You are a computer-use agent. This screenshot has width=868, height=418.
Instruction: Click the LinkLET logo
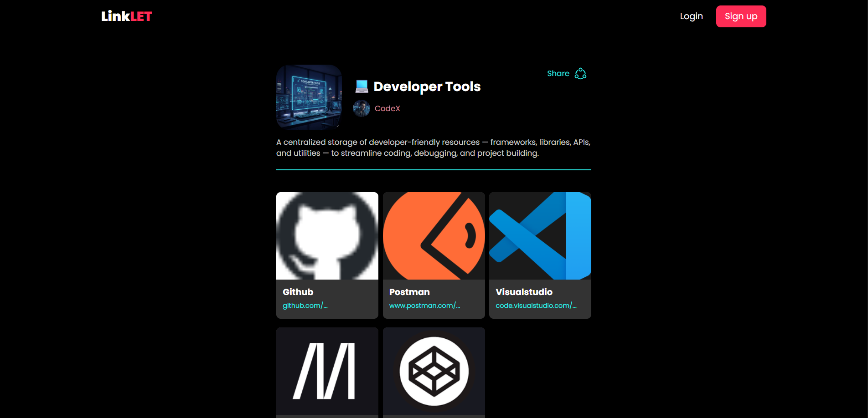tap(127, 16)
